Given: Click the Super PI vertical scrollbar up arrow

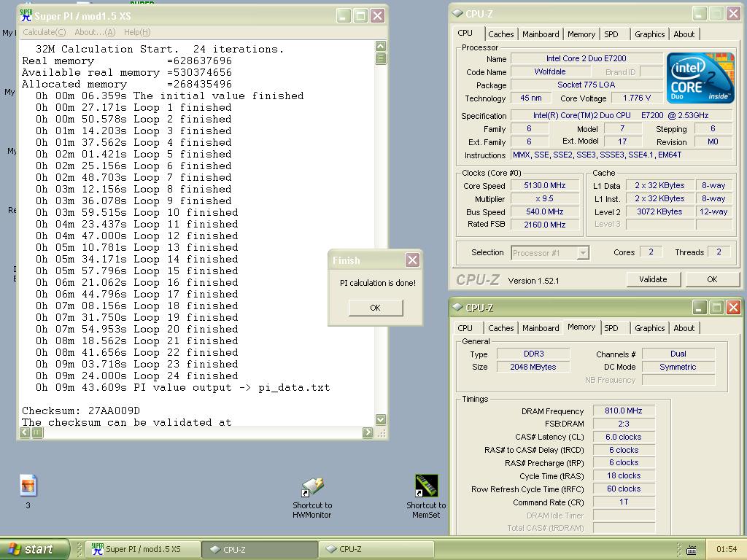Looking at the screenshot, I should coord(381,46).
